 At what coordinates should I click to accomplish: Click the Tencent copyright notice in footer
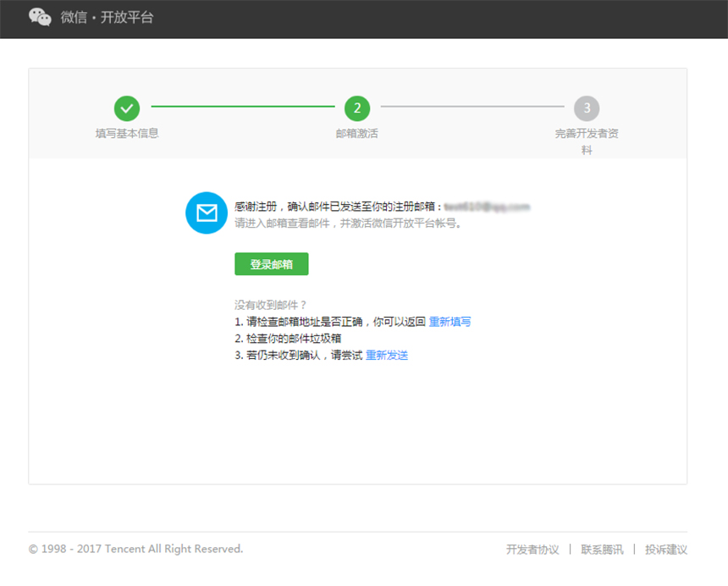click(x=135, y=549)
